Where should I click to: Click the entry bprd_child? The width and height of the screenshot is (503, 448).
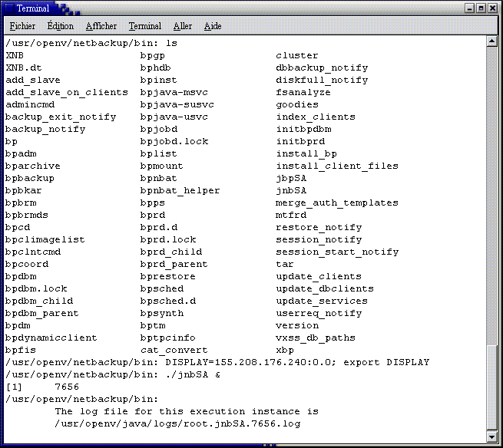coord(171,252)
